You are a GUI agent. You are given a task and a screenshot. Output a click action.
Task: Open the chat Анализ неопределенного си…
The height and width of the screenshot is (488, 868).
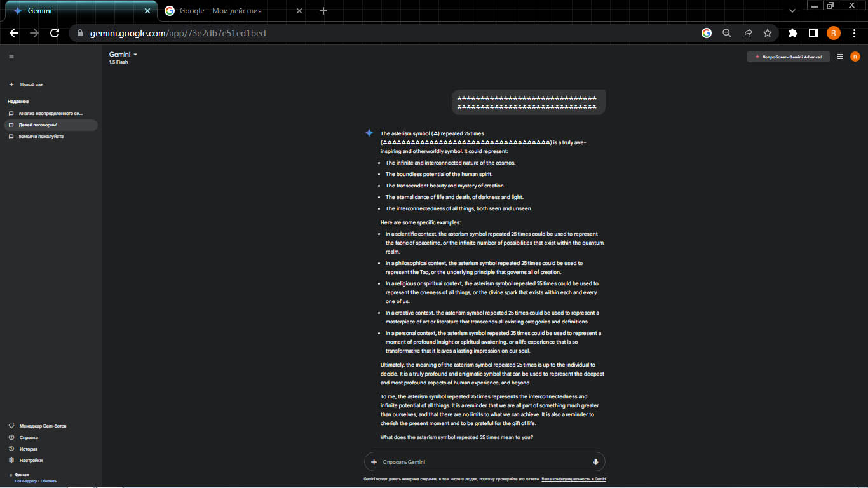pos(51,113)
